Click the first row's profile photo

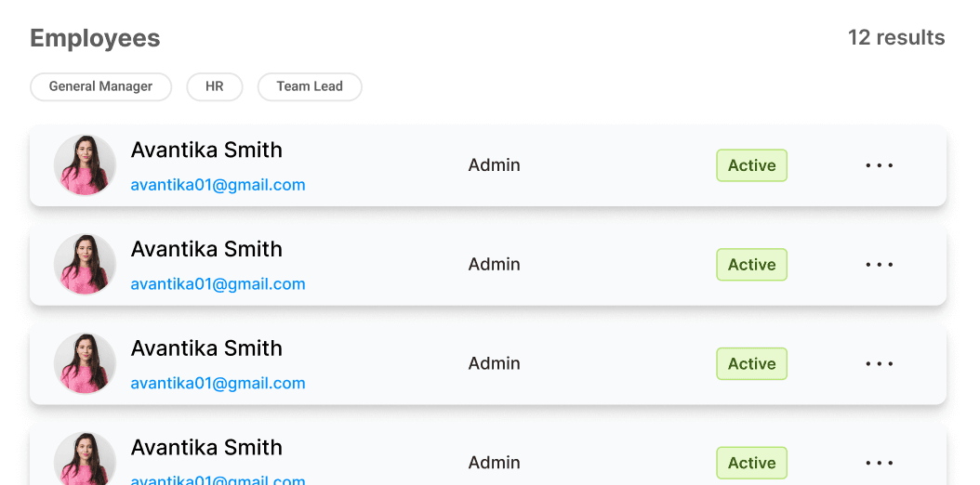85,165
